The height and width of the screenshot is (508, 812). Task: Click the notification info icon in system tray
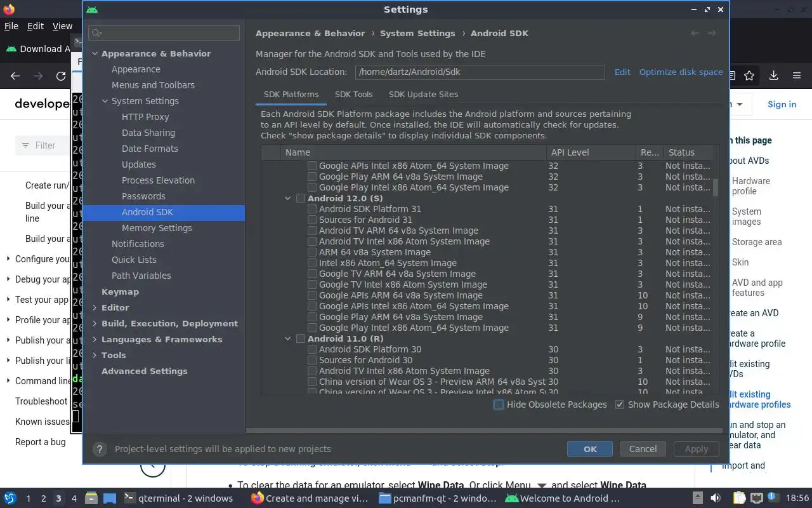pos(773,498)
